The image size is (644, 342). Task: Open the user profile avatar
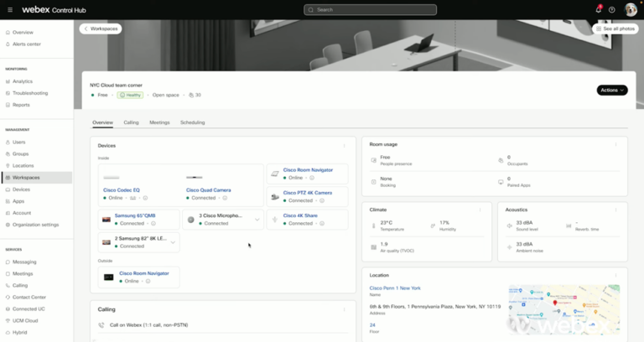coord(631,10)
